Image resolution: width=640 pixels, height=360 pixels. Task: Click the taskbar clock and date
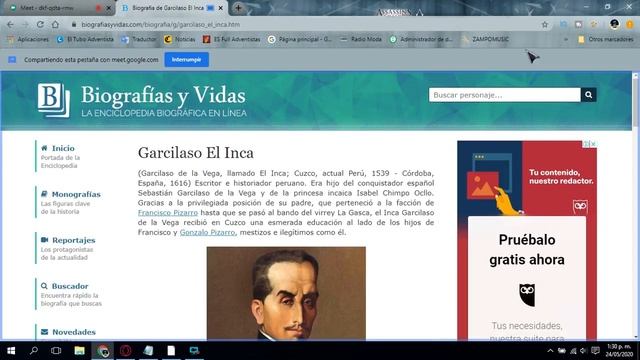point(619,350)
